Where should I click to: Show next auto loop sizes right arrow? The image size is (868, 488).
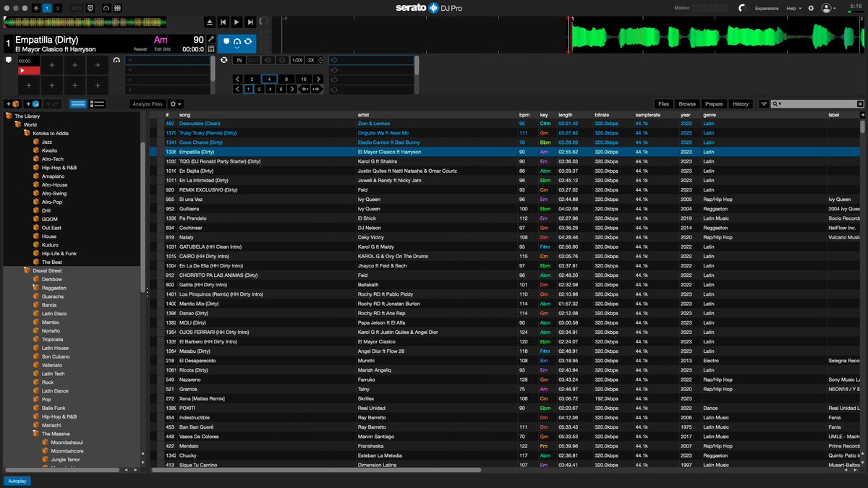[x=319, y=79]
